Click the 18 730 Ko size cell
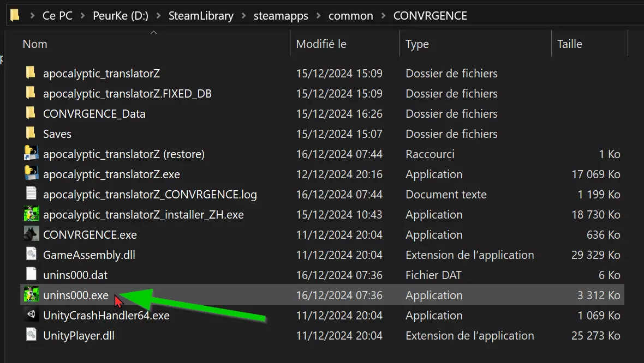The width and height of the screenshot is (644, 363). (596, 214)
